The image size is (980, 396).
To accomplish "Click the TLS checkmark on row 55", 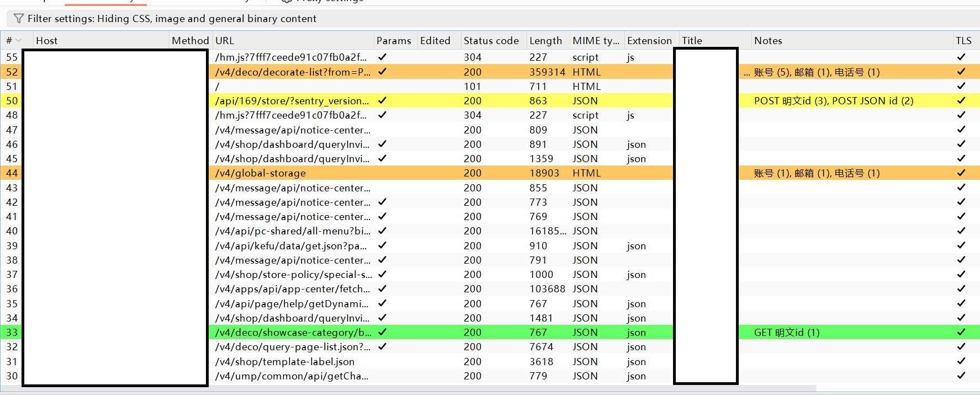I will [x=961, y=57].
